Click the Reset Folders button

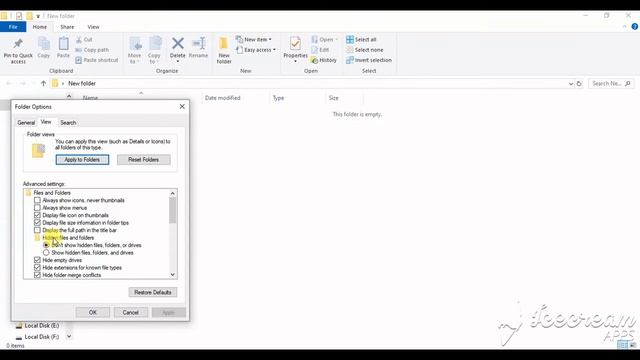[x=143, y=160]
